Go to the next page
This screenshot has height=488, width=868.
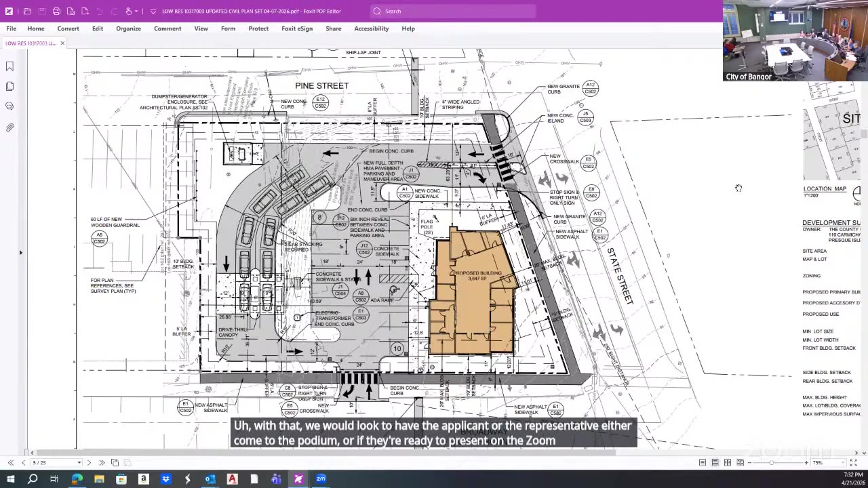89,462
